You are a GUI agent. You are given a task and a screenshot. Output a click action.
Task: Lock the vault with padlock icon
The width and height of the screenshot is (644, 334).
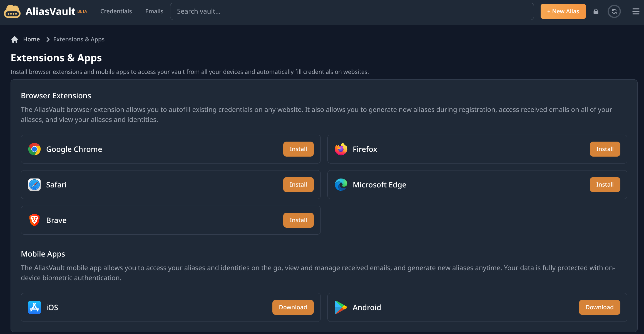point(596,11)
